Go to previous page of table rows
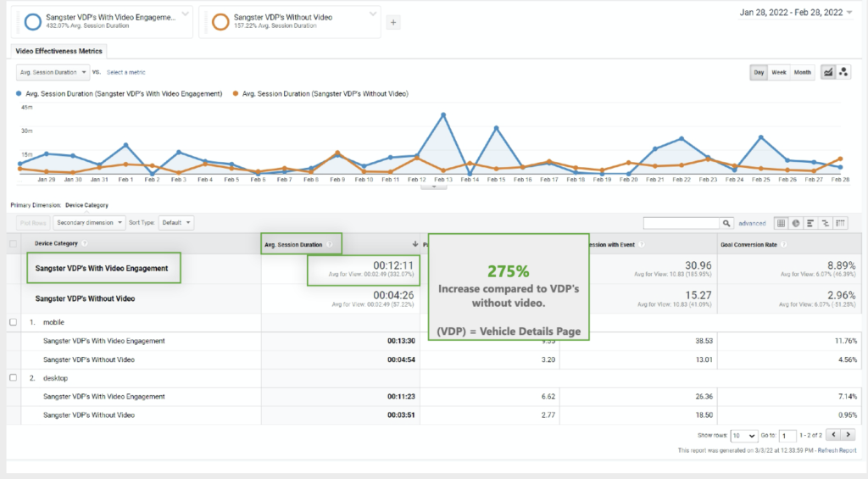The width and height of the screenshot is (868, 479). [x=834, y=435]
